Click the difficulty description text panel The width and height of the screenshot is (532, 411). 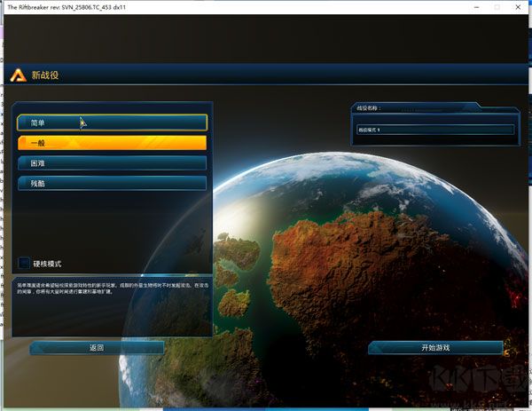[x=113, y=307]
